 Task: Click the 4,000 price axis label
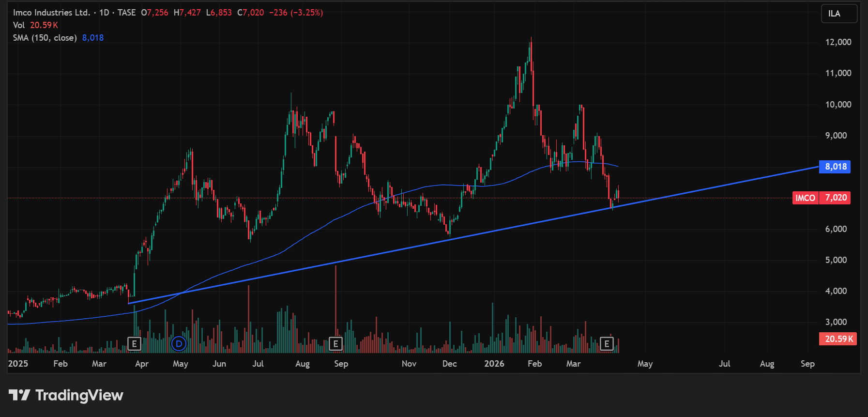point(836,291)
